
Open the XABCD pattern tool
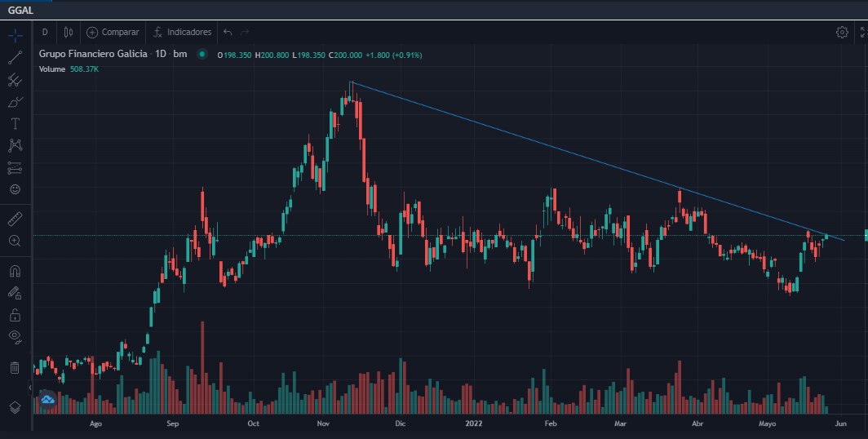15,145
